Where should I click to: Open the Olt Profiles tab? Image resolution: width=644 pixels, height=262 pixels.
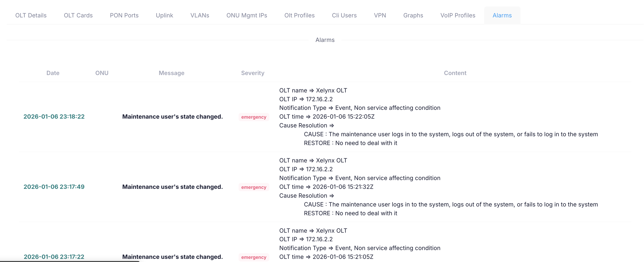(299, 16)
